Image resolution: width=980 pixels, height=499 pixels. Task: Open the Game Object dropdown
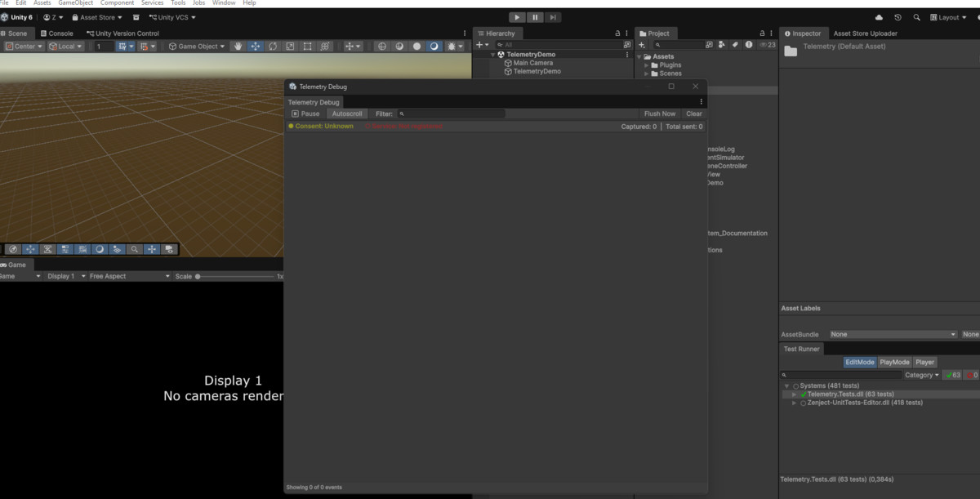[197, 47]
